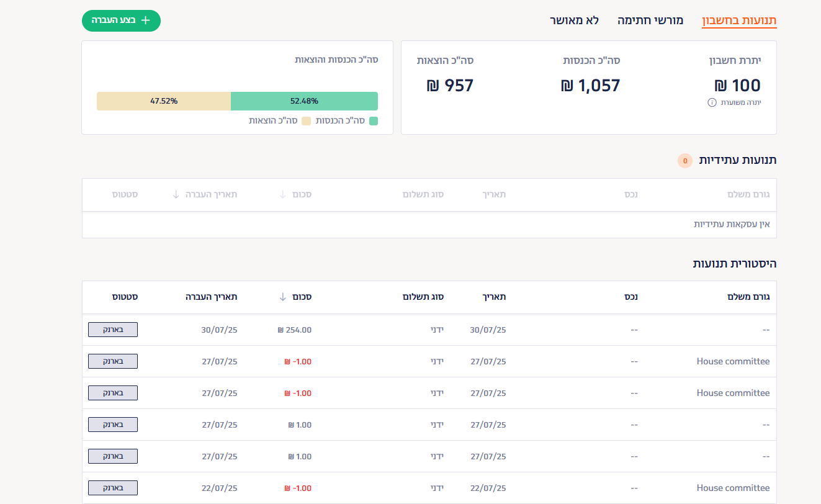Click the יתרת חשבון 100 ₪ balance
821x504 pixels.
(x=737, y=86)
